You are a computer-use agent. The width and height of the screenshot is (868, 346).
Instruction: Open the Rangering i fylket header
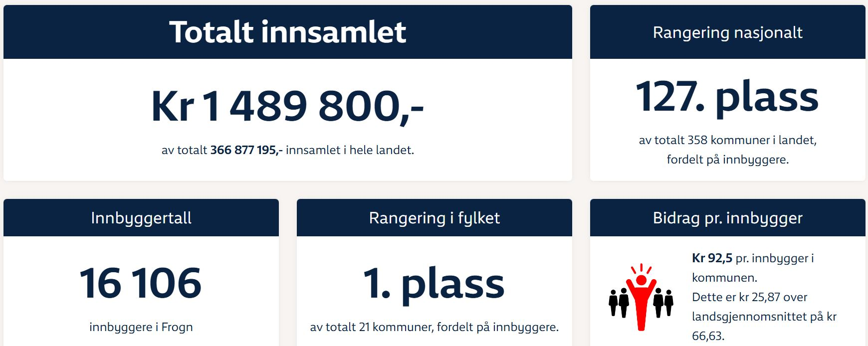coord(434,218)
